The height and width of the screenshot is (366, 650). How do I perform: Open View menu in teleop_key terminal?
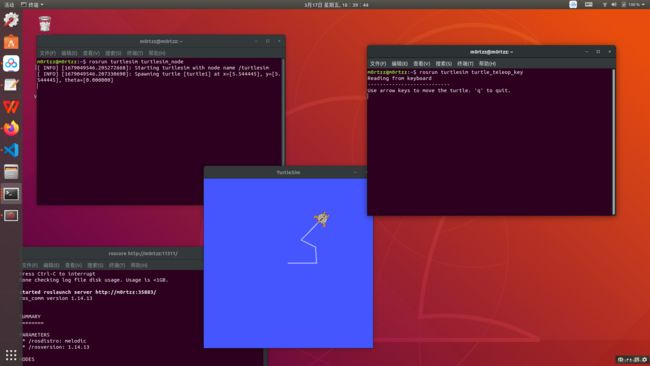click(x=421, y=63)
